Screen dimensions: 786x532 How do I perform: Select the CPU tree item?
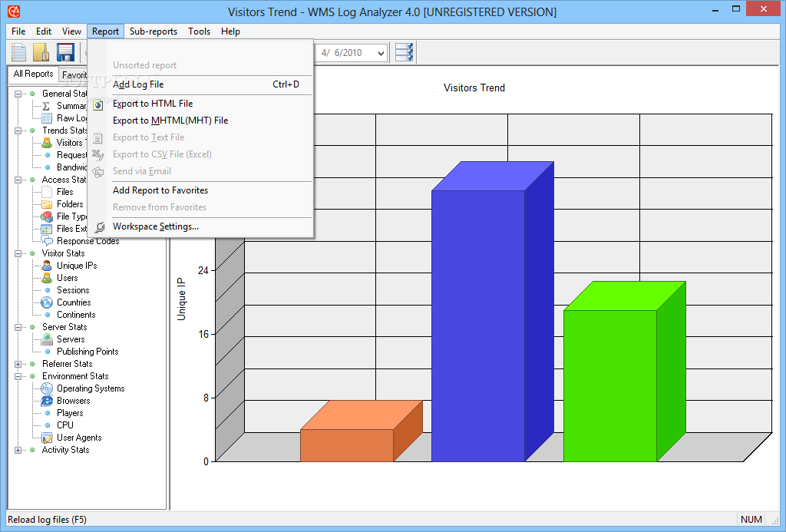[x=65, y=425]
